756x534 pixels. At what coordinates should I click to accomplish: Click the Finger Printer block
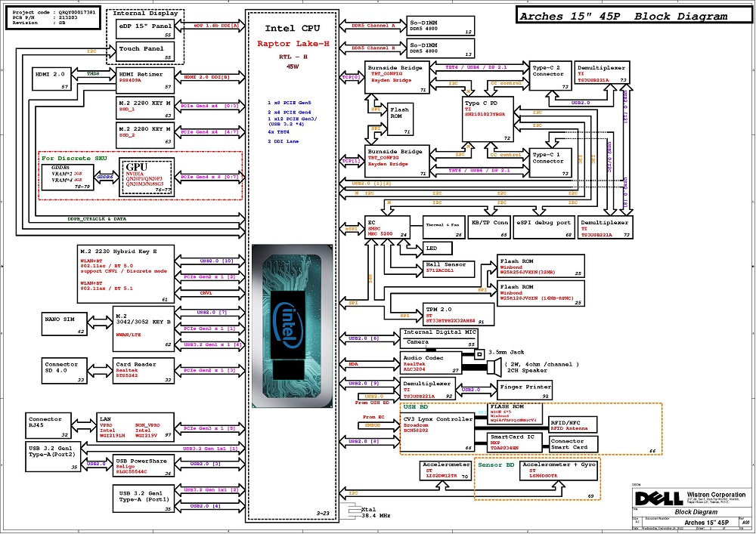[x=525, y=390]
